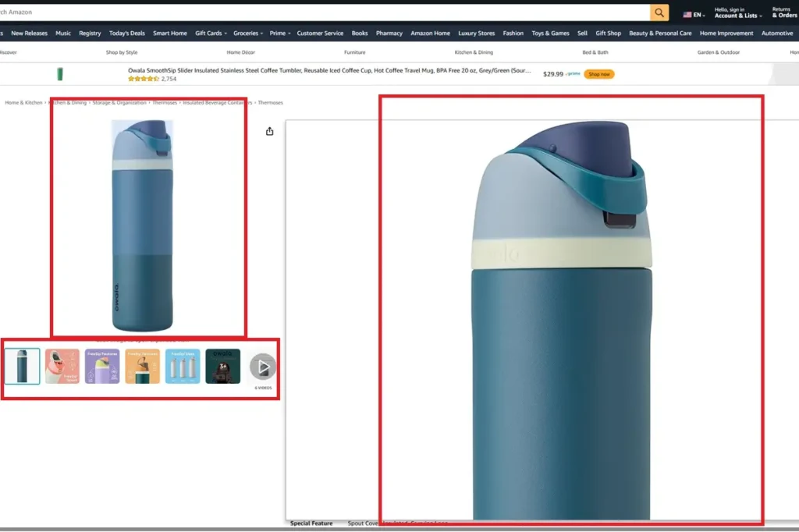Screen dimensions: 799x532
Task: Open Today's Deals in navigation bar
Action: 126,34
